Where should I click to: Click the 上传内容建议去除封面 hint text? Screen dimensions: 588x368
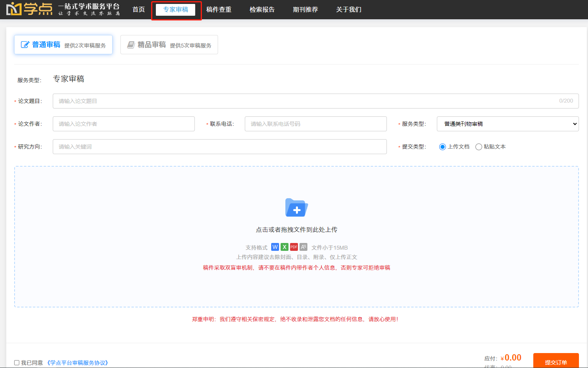coord(296,257)
